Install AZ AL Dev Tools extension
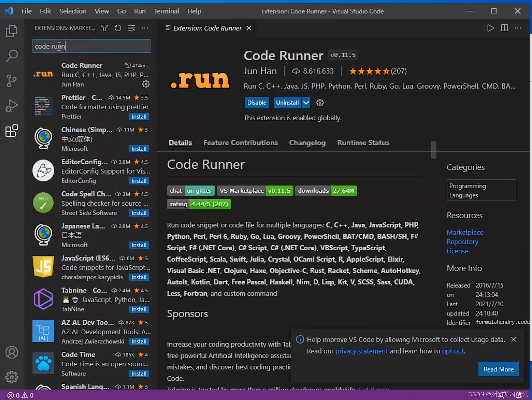The image size is (532, 400). pyautogui.click(x=139, y=341)
